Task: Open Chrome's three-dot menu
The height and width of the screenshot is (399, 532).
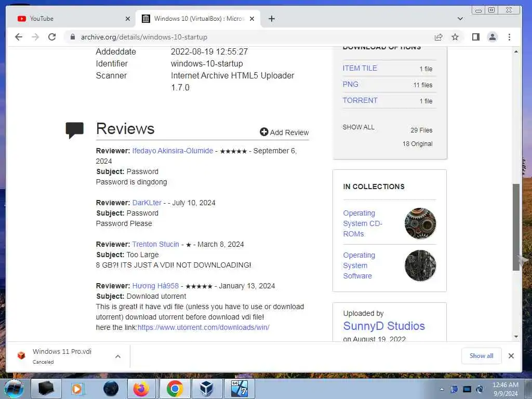Action: pyautogui.click(x=509, y=37)
